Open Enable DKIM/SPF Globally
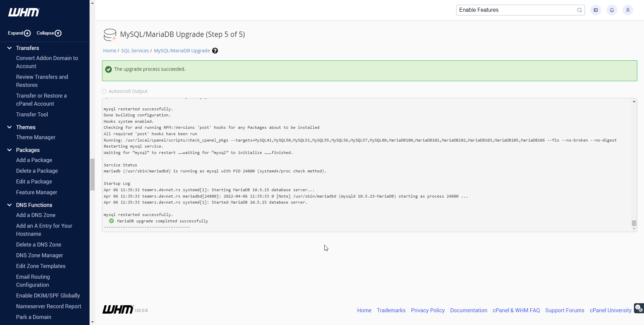The width and height of the screenshot is (644, 325). coord(48,295)
